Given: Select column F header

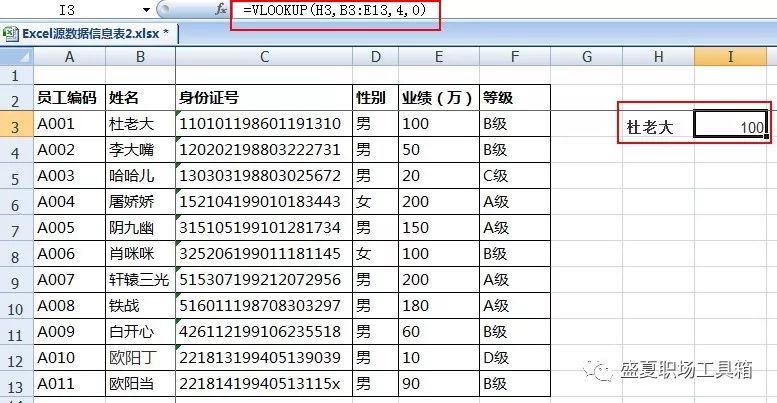Looking at the screenshot, I should 515,57.
